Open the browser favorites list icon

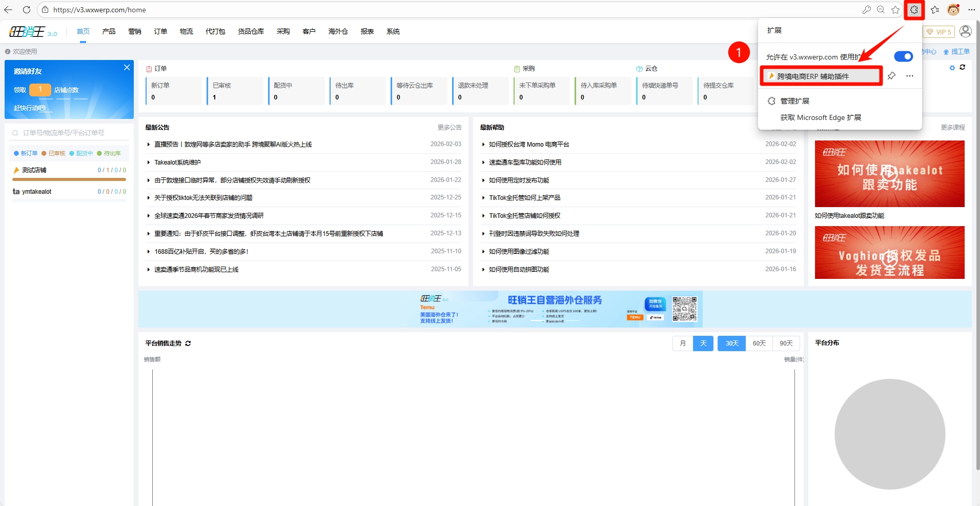point(935,10)
